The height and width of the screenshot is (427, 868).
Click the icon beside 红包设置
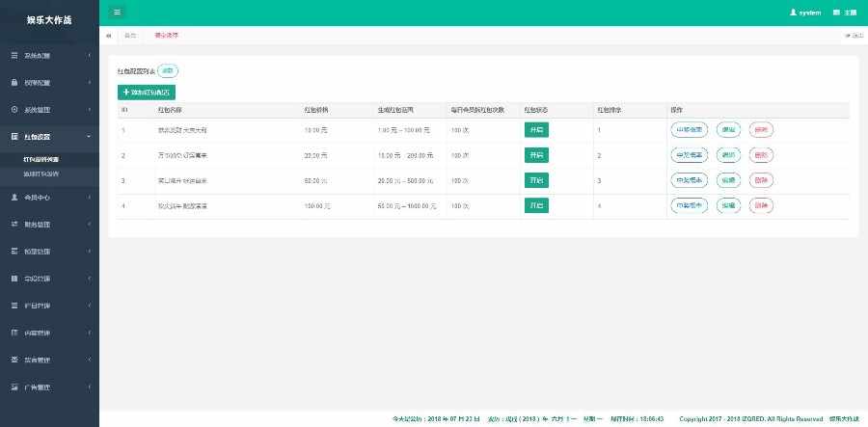coord(14,136)
